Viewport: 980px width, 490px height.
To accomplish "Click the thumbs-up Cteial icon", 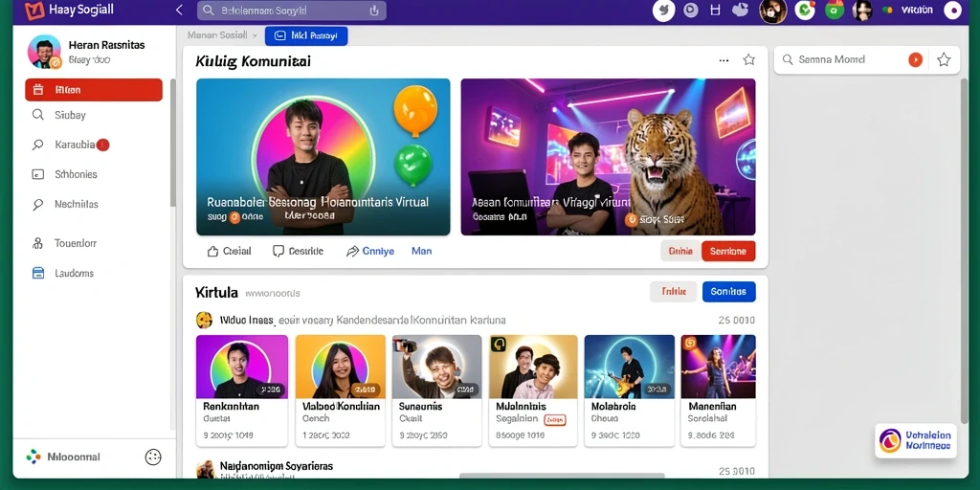I will (212, 252).
